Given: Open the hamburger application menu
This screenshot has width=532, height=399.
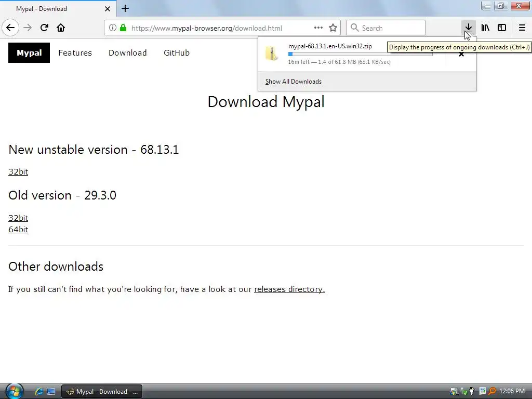Looking at the screenshot, I should click(522, 28).
